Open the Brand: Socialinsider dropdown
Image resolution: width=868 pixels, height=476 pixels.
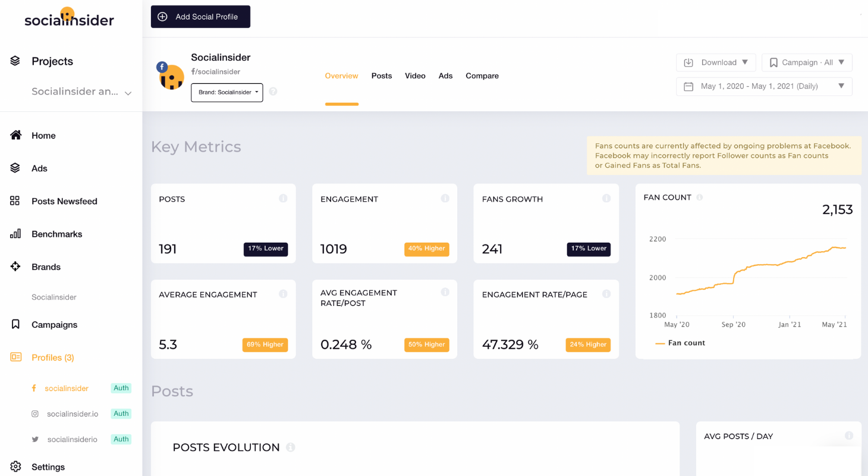click(x=227, y=92)
